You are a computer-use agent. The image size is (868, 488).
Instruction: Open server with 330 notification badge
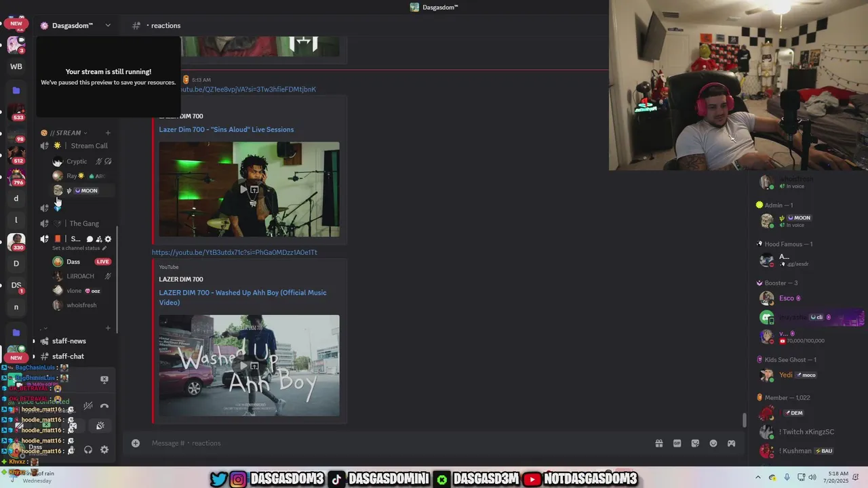16,241
